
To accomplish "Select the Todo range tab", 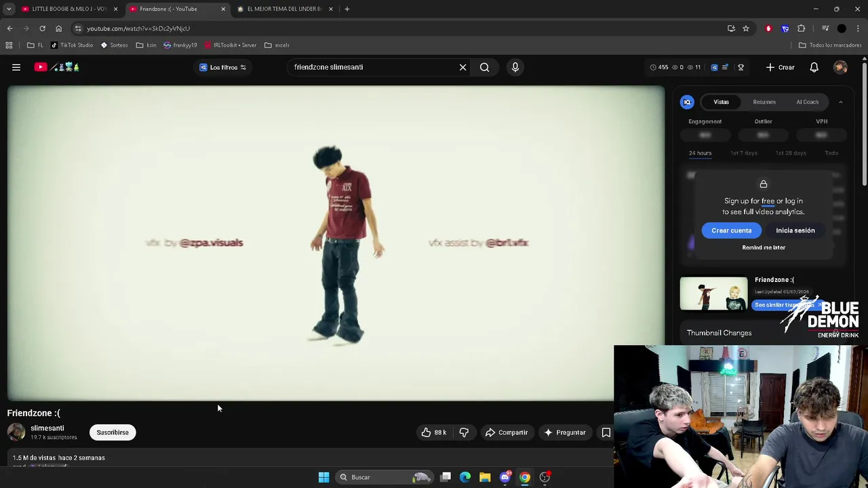I will click(x=831, y=153).
